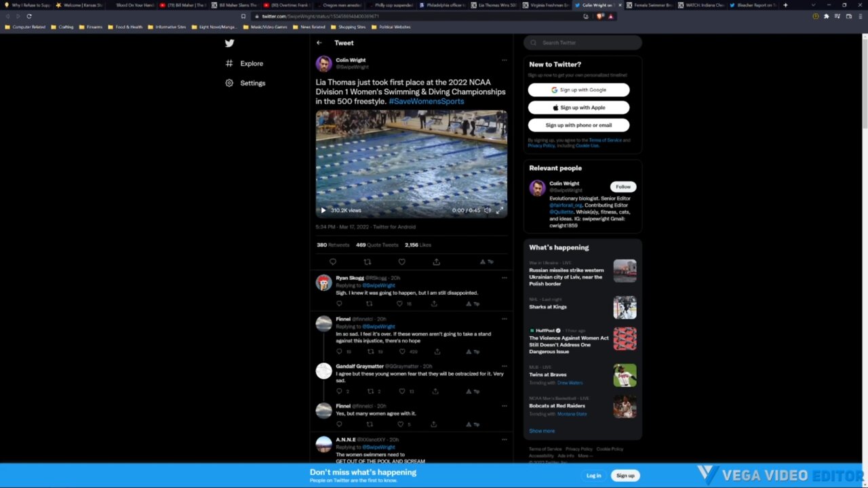Reply to Ryan Skogg's comment
868x488 pixels.
click(x=339, y=304)
